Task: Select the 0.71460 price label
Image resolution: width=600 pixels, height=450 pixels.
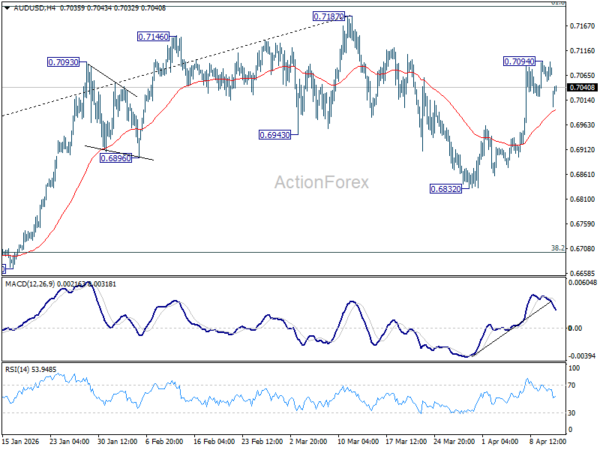Action: [x=153, y=37]
